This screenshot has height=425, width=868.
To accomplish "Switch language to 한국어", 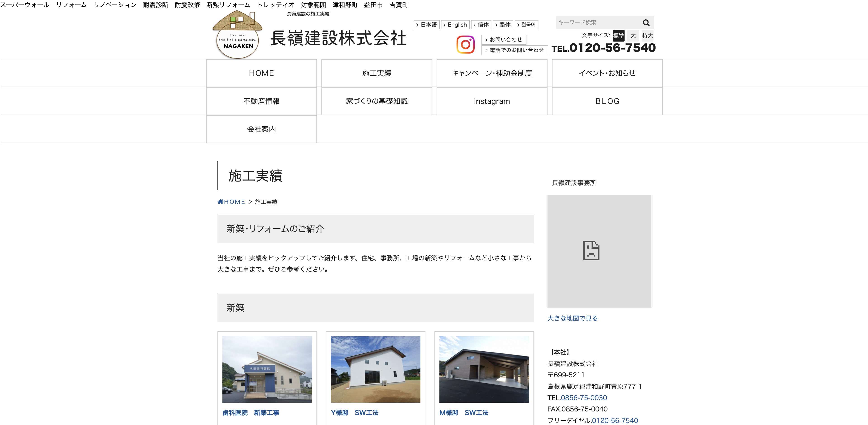I will coord(526,25).
